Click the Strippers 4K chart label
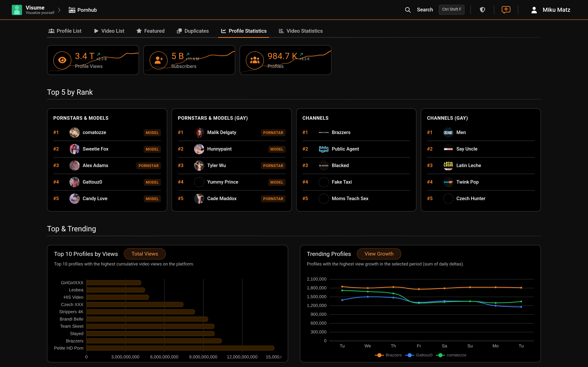Viewport: 588px width, 367px height. [71, 312]
